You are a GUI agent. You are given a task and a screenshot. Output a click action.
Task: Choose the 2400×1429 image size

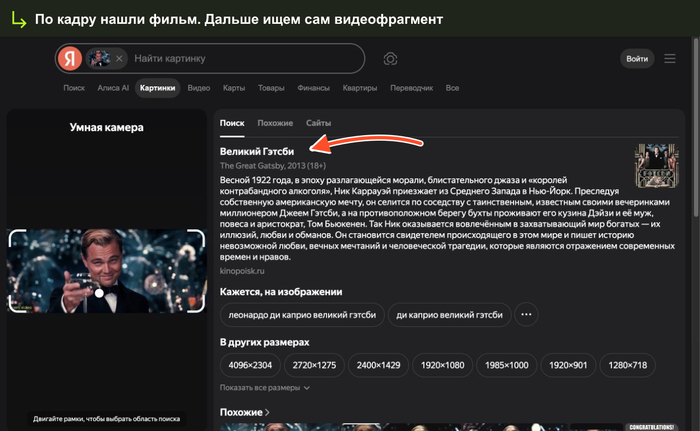click(379, 365)
